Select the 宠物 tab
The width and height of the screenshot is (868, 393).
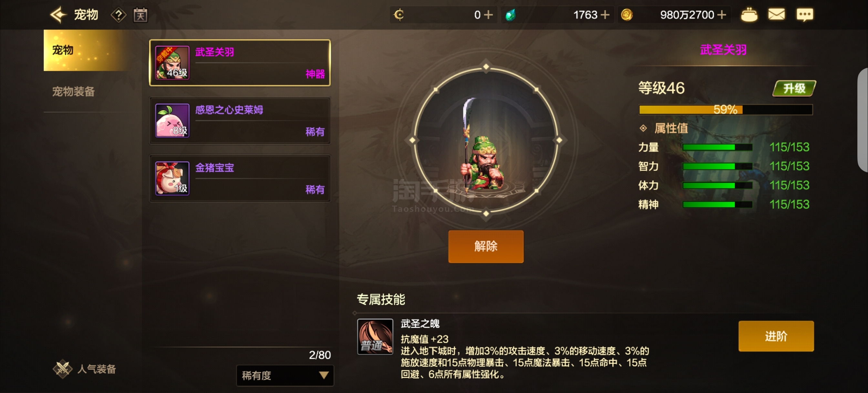pyautogui.click(x=86, y=50)
